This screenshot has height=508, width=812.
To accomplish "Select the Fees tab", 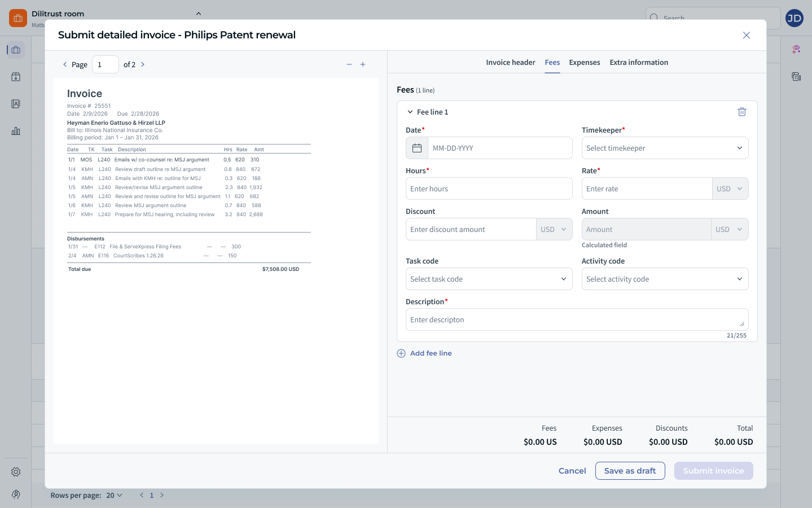I will tap(552, 62).
